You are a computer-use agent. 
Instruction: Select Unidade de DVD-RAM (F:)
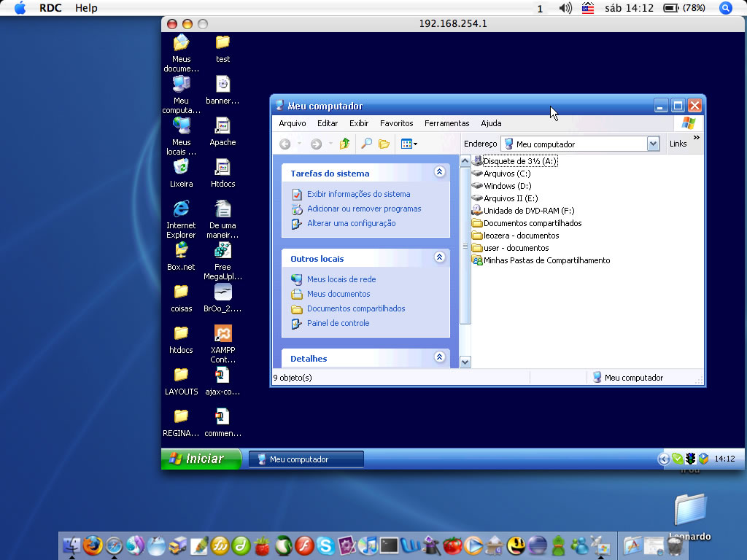pos(523,211)
